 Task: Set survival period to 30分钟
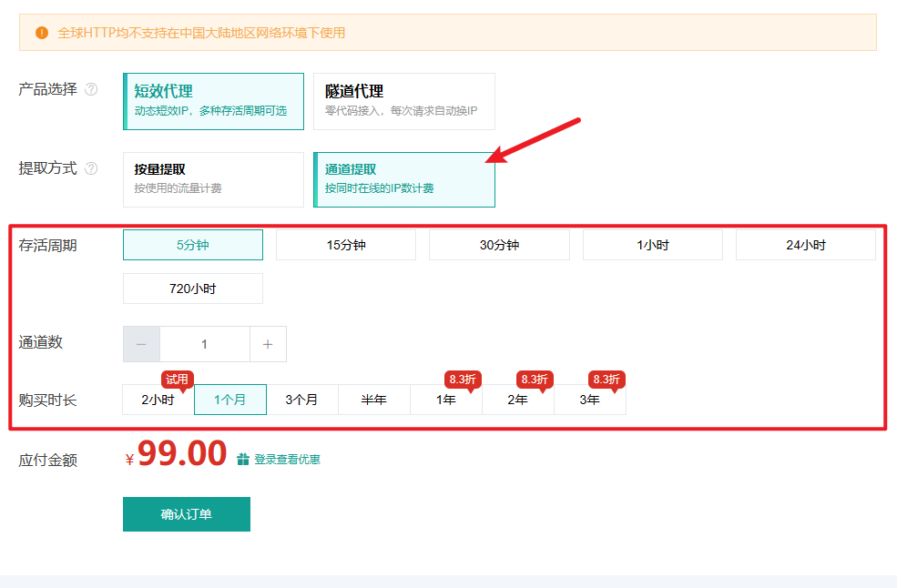pyautogui.click(x=499, y=245)
